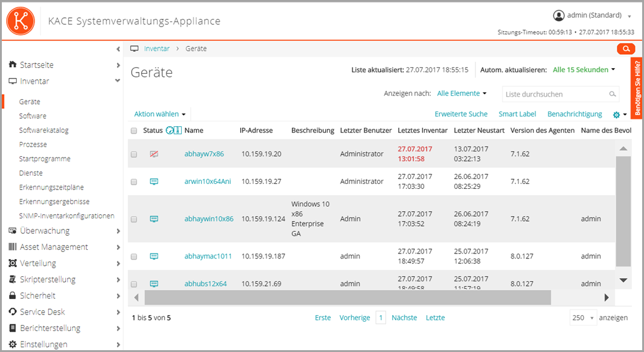Click page number 1 in pagination
644x352 pixels.
380,318
